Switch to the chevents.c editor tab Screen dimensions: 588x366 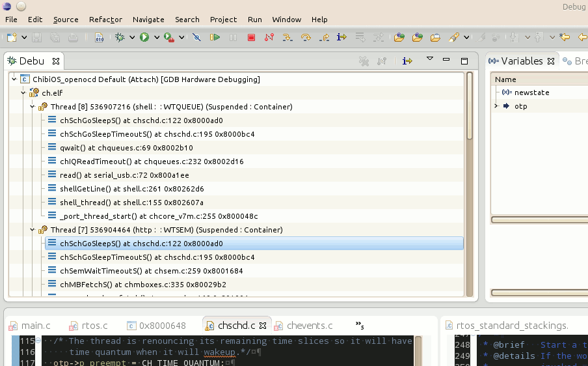pyautogui.click(x=303, y=326)
